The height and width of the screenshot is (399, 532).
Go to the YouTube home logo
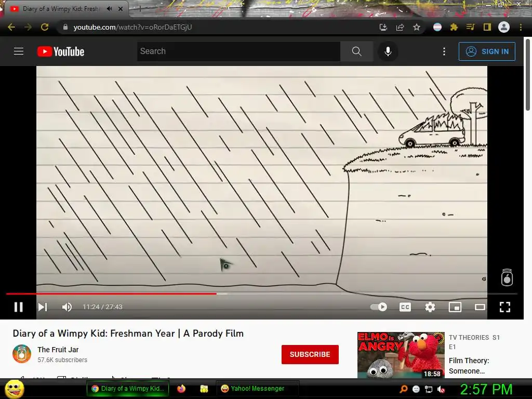pyautogui.click(x=61, y=51)
